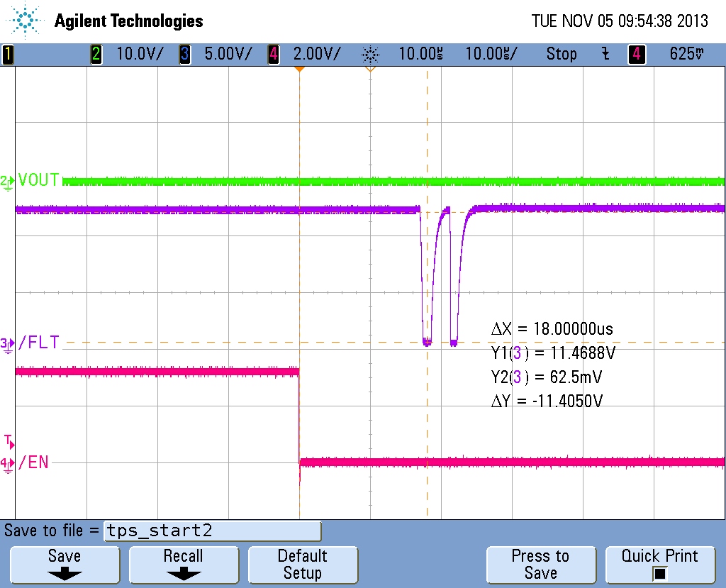Click the Save to file label
Screen dimensions: 726x588
click(x=51, y=531)
